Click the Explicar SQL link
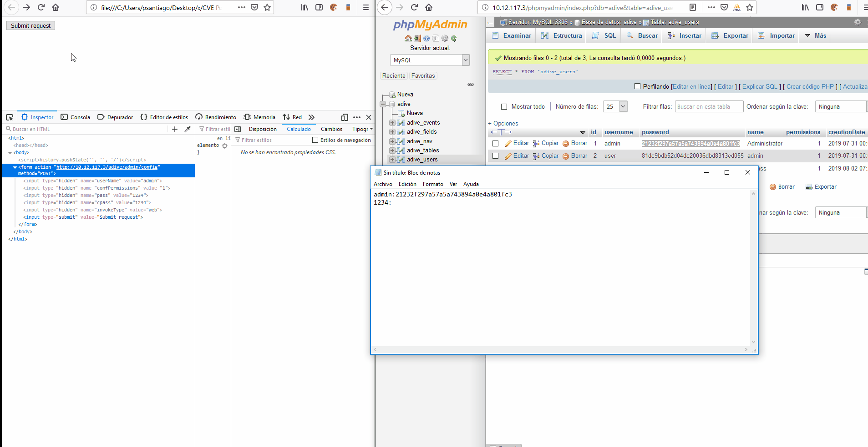The width and height of the screenshot is (868, 447). (760, 86)
